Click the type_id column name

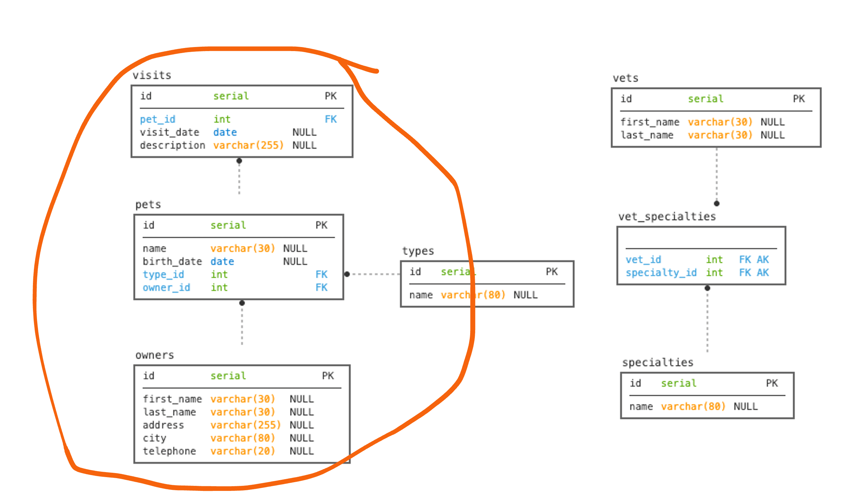pos(164,275)
